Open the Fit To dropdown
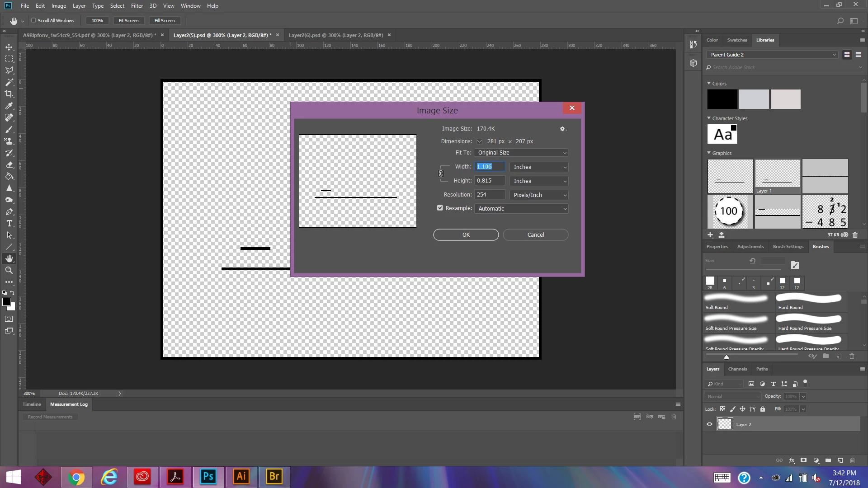Image resolution: width=868 pixels, height=488 pixels. point(521,153)
